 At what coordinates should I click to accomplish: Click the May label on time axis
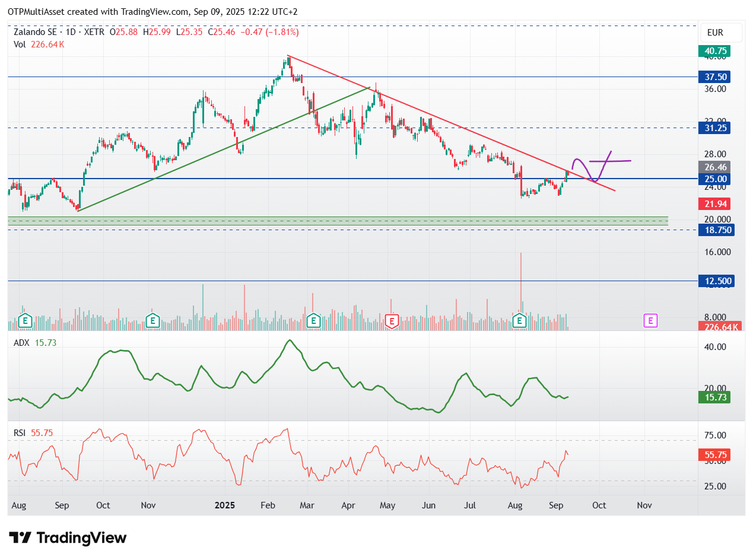click(387, 505)
